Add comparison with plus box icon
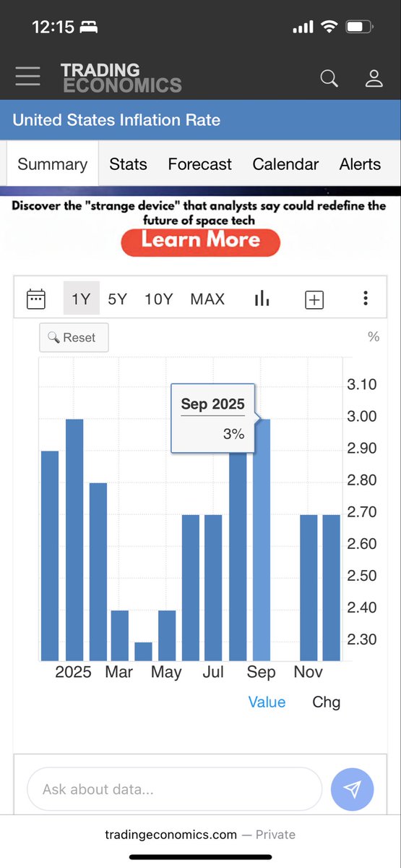 [x=314, y=299]
